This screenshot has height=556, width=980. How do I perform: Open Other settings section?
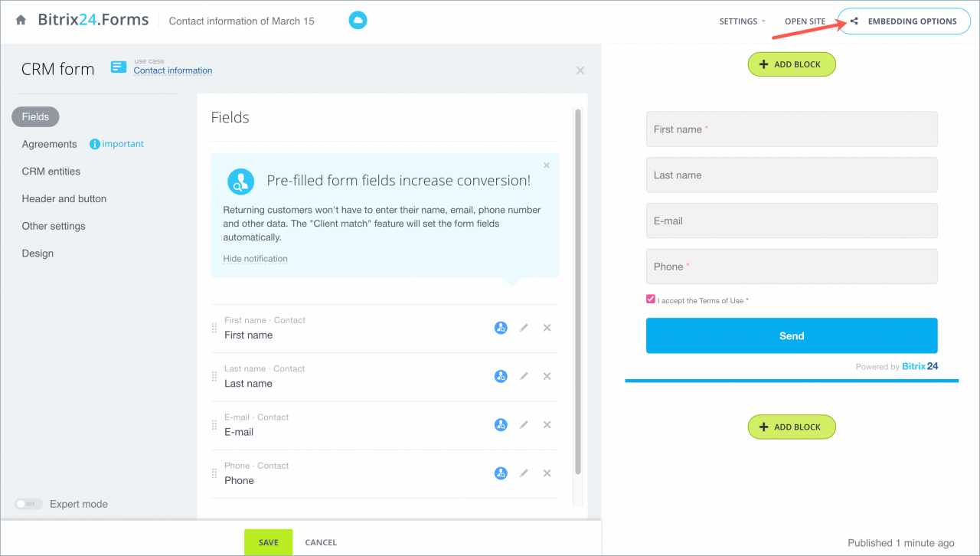(54, 226)
